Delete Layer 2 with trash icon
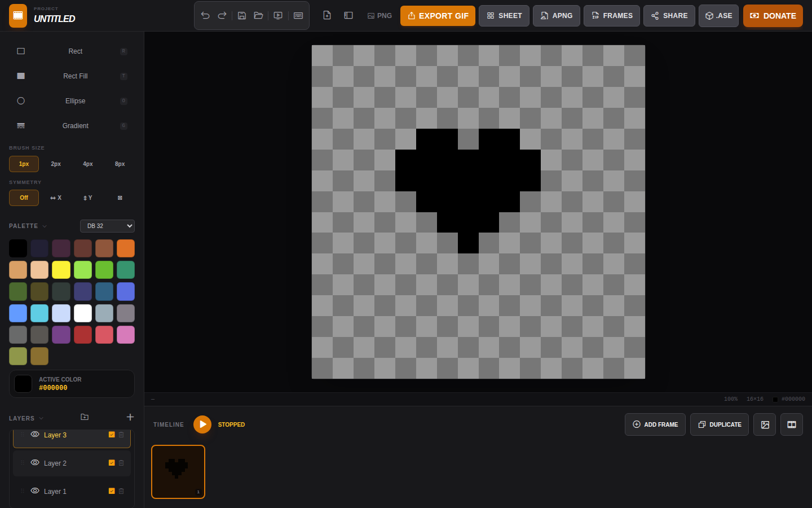 [x=121, y=463]
